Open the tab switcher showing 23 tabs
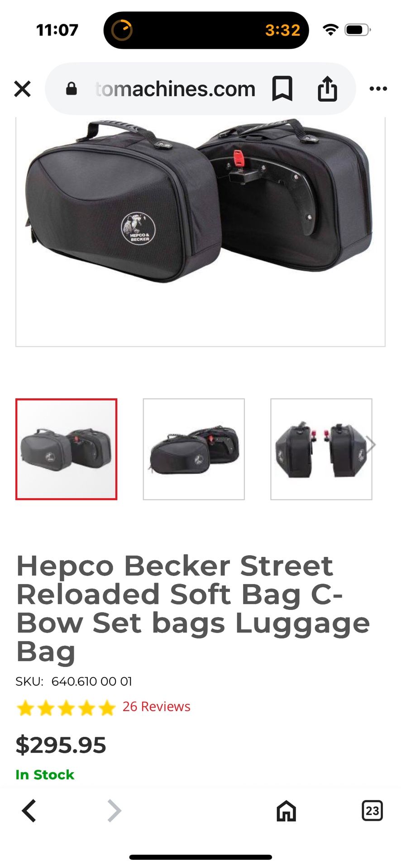Screen dimensions: 401x868 click(x=372, y=811)
